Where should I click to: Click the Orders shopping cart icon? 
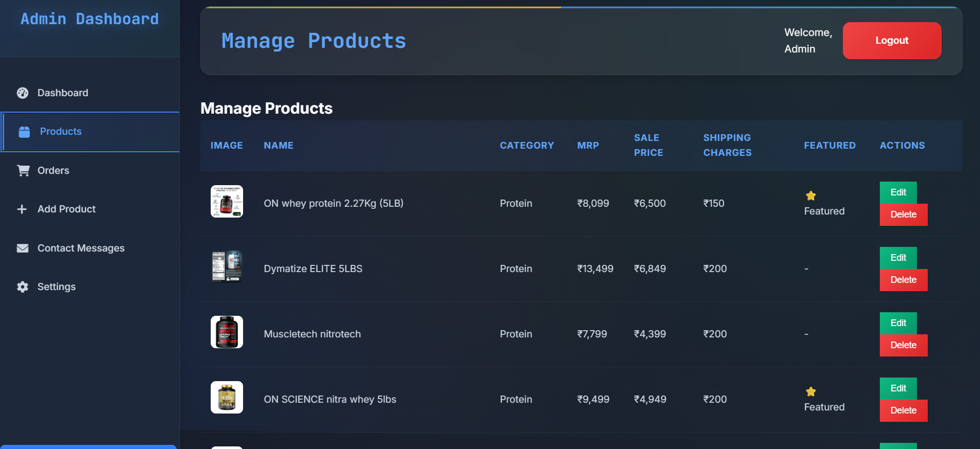(23, 171)
